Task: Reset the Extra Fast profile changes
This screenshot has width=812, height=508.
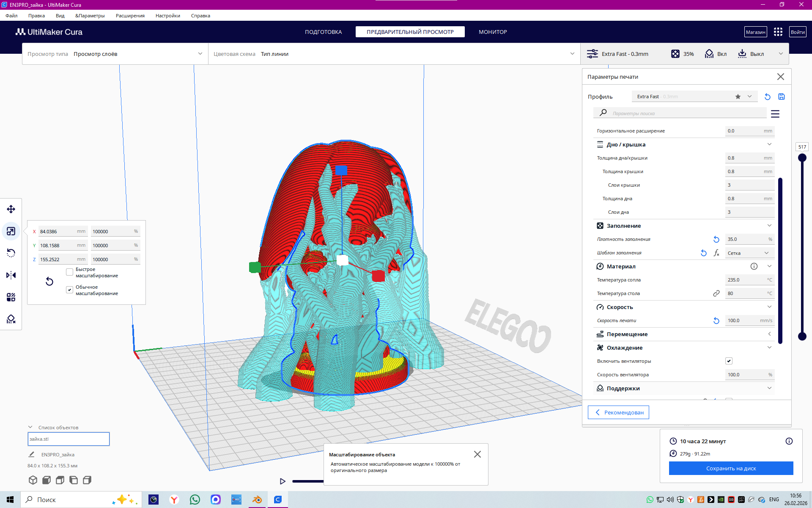Action: click(x=768, y=97)
